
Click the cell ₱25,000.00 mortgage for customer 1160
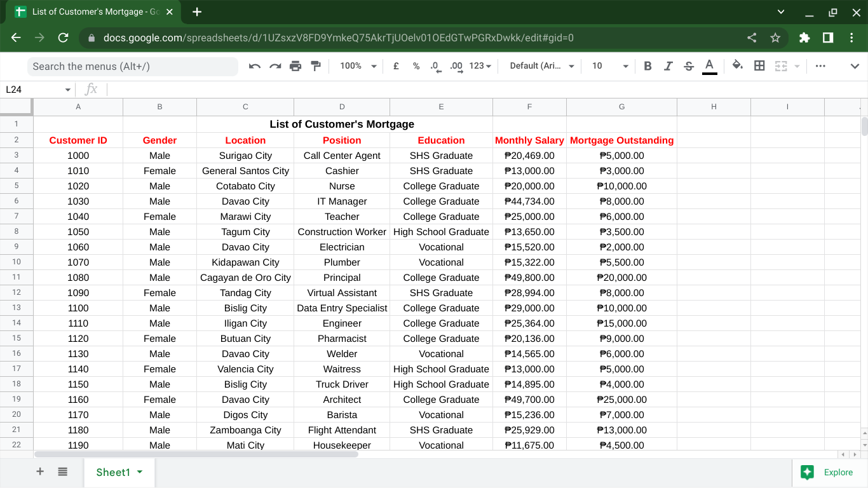tap(622, 400)
